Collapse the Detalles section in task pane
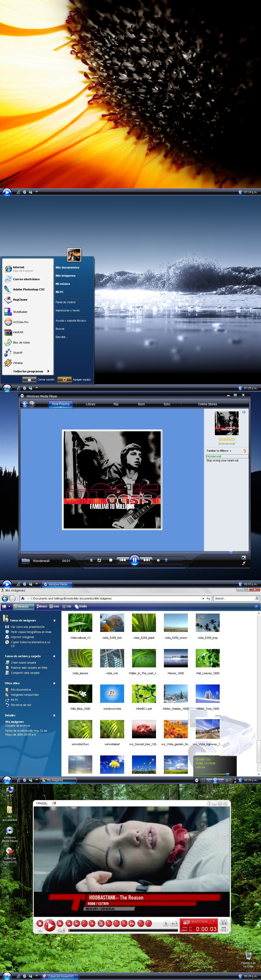Screen dimensions: 261x980 click(x=54, y=716)
